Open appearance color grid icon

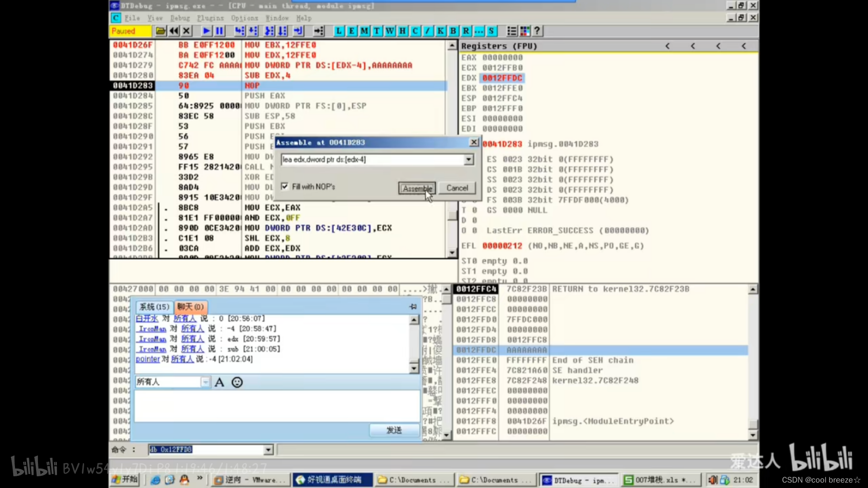(x=525, y=31)
